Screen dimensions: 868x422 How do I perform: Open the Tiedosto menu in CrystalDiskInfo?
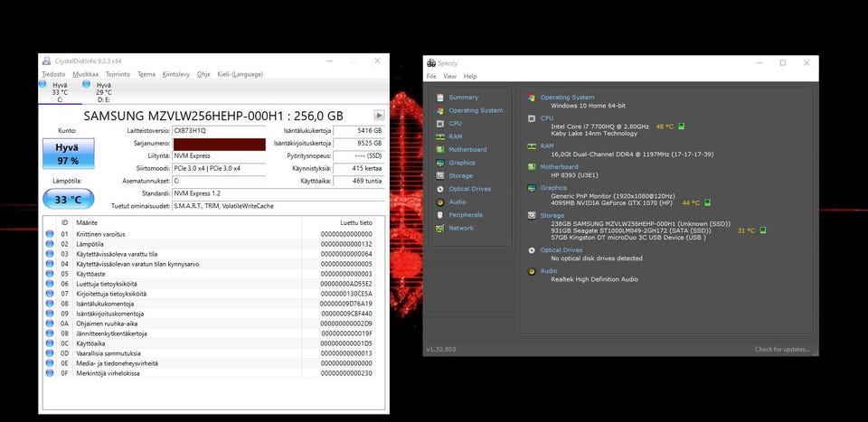(53, 74)
